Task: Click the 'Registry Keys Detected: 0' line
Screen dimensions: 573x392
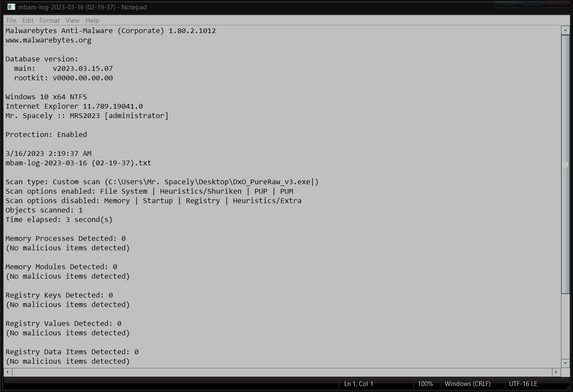Action: pyautogui.click(x=59, y=295)
